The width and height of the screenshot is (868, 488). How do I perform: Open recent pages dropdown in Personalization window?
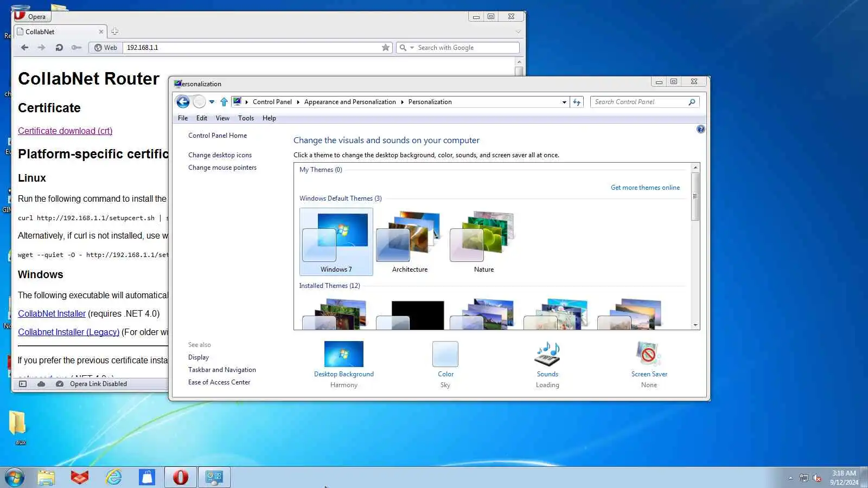point(212,102)
